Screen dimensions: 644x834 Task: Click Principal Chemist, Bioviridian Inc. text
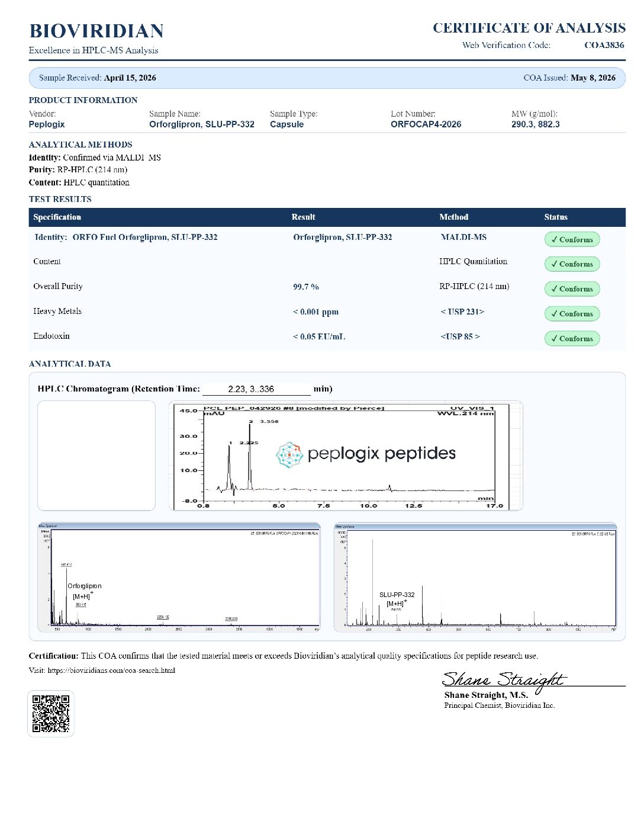(x=500, y=705)
